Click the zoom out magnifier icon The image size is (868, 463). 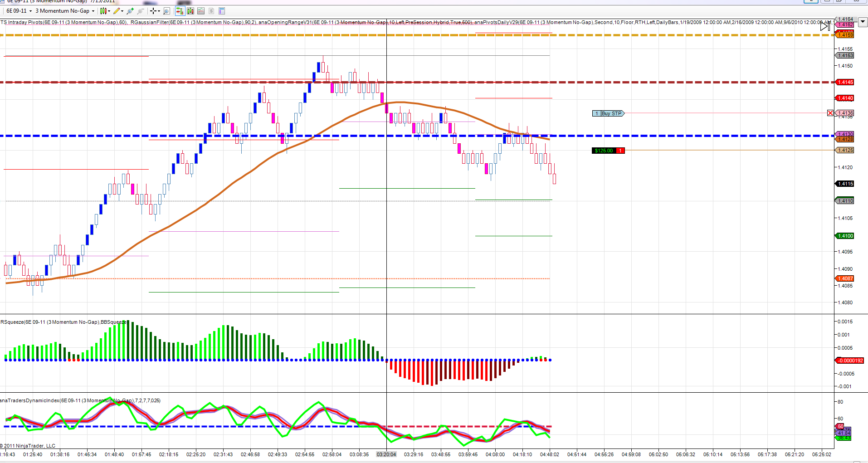tap(141, 11)
